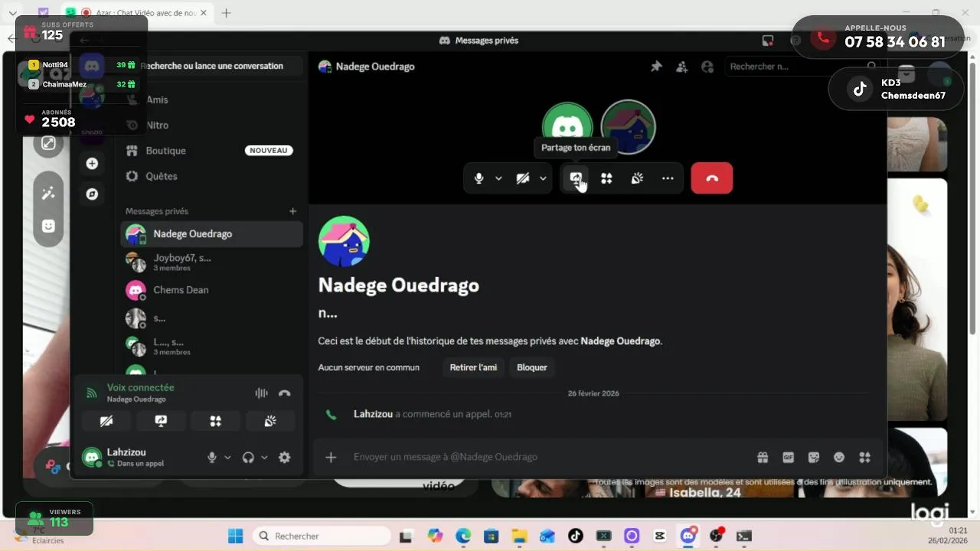Mute microphone in the user panel
This screenshot has width=980, height=551.
212,458
